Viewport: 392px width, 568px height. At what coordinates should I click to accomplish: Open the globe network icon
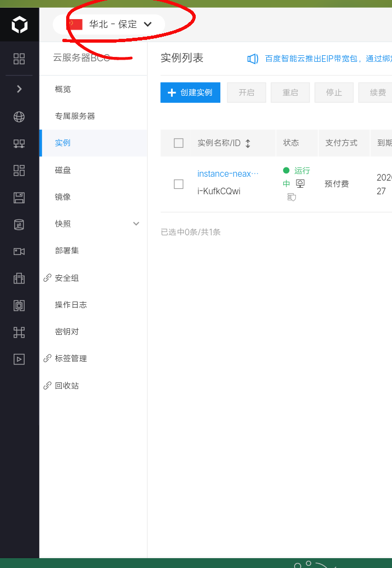(x=19, y=117)
